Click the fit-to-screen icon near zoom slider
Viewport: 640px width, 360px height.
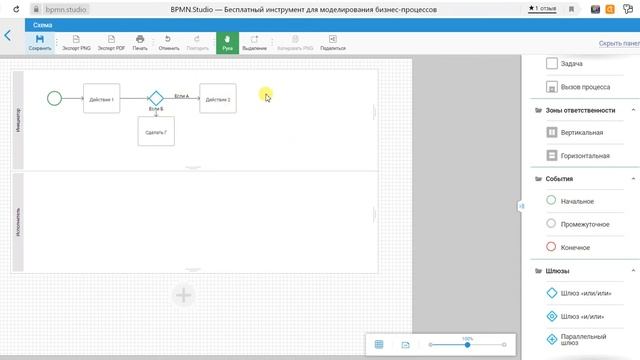coord(405,345)
